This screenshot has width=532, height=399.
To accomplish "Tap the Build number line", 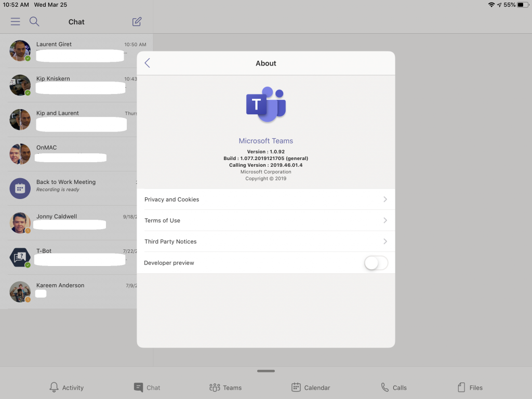I will (265, 158).
